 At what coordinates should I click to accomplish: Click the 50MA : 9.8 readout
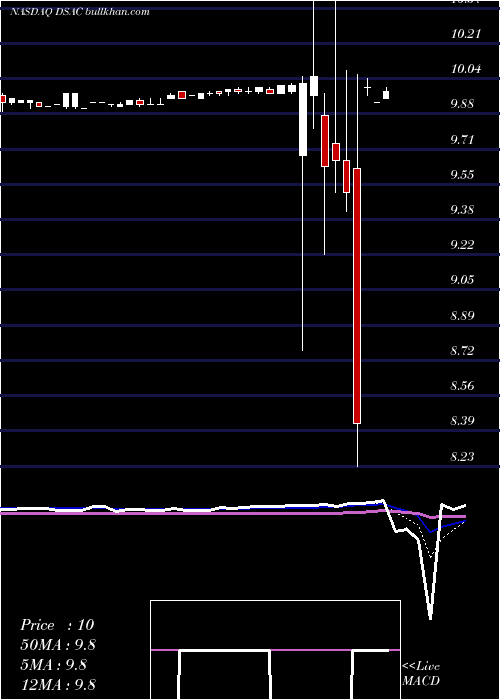click(58, 645)
